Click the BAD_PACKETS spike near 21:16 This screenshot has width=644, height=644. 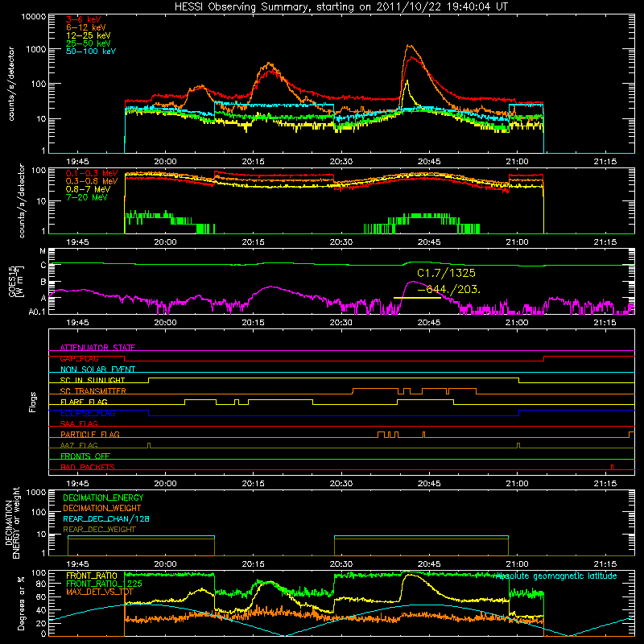click(x=613, y=467)
